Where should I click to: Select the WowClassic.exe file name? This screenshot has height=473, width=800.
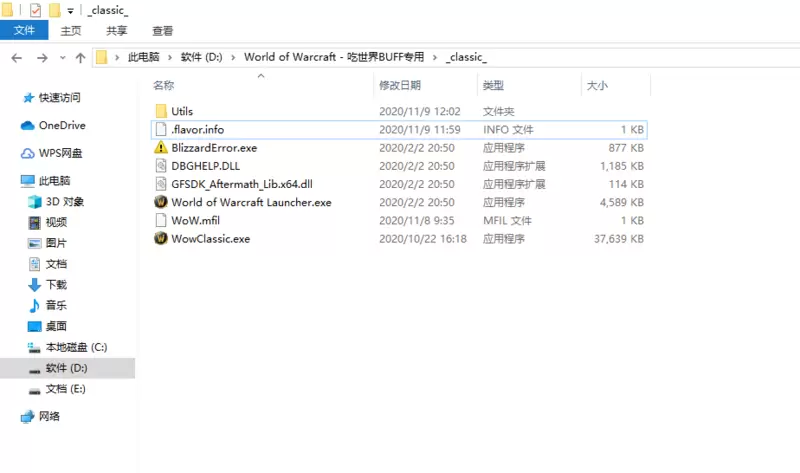coord(211,238)
